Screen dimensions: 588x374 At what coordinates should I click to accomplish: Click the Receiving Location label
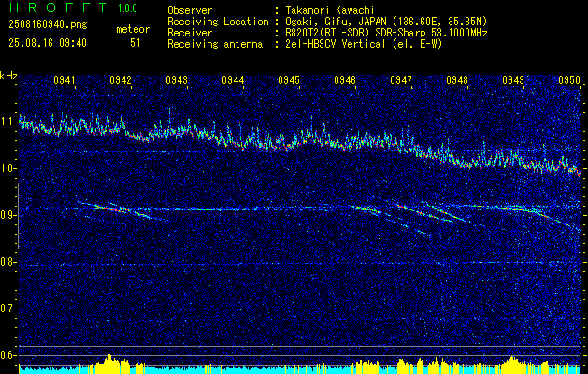click(218, 22)
